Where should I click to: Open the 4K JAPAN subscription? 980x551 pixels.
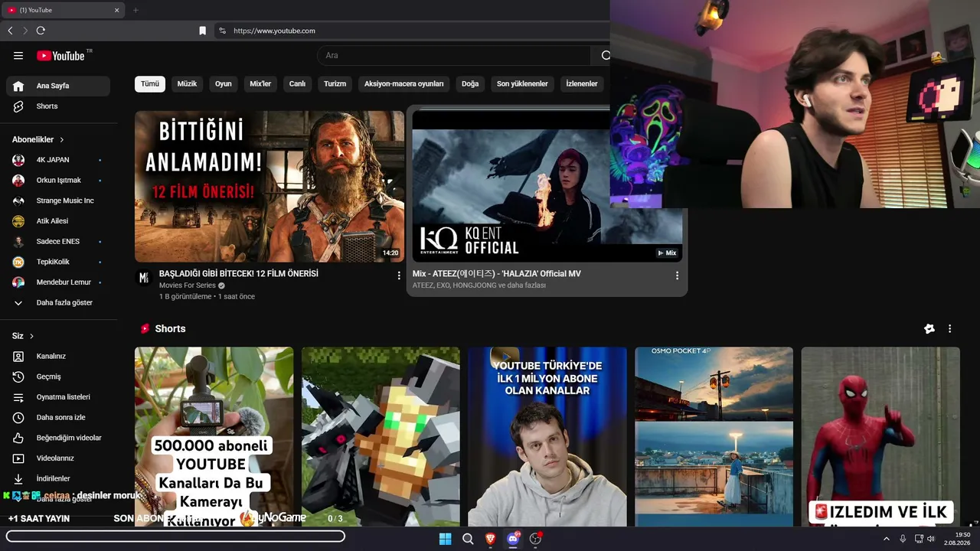(x=58, y=160)
